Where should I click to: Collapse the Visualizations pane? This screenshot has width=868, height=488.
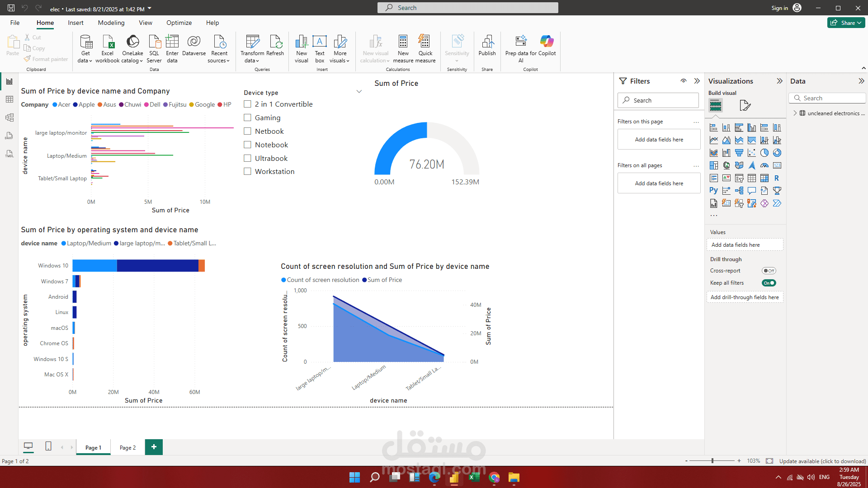pyautogui.click(x=779, y=81)
